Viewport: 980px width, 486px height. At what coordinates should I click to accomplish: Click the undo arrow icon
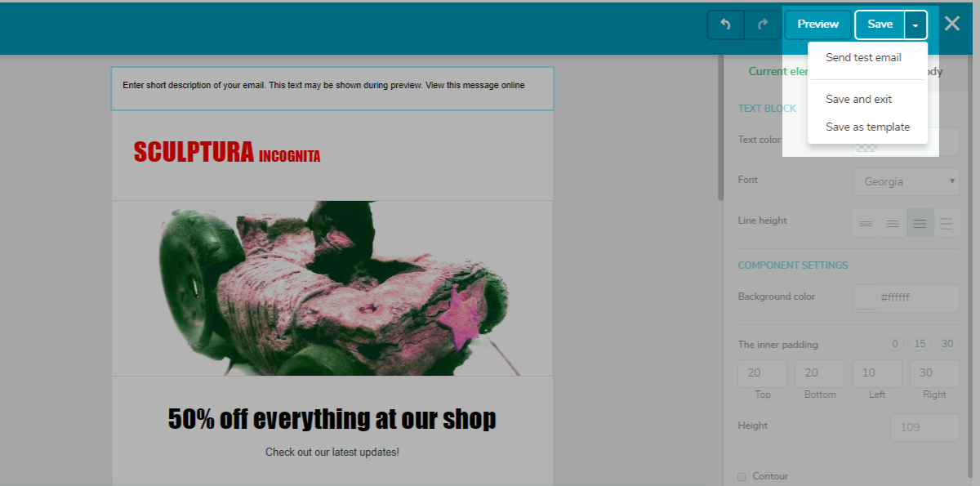pyautogui.click(x=725, y=25)
